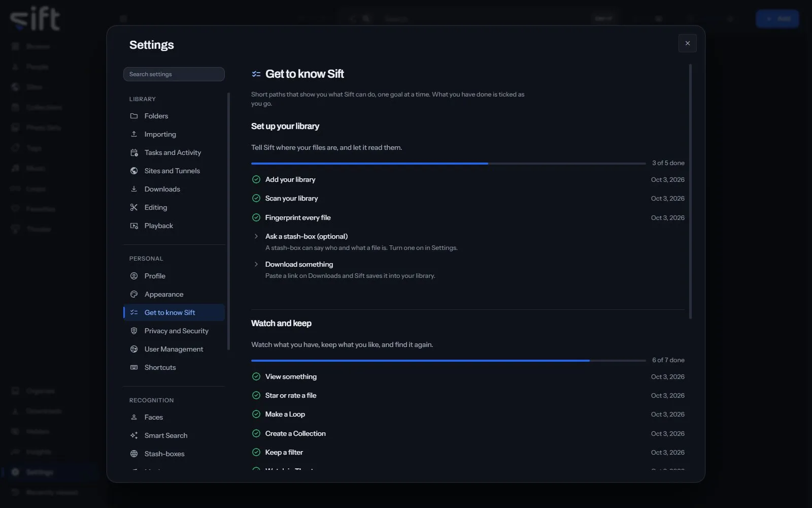Click the green check for Add your library

[256, 179]
